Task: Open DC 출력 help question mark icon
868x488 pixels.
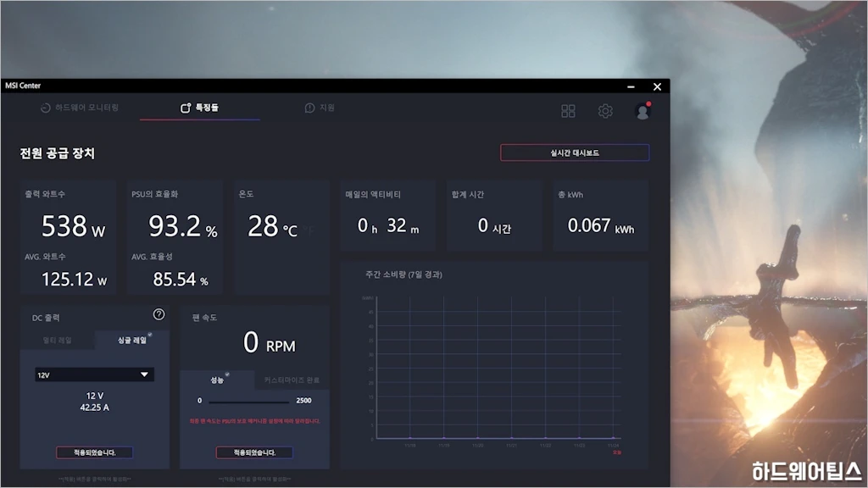Action: tap(159, 314)
